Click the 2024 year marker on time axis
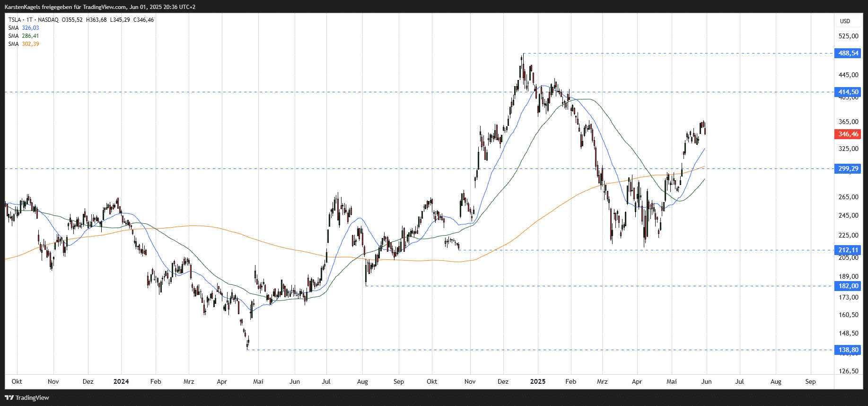The height and width of the screenshot is (406, 868). click(x=121, y=381)
